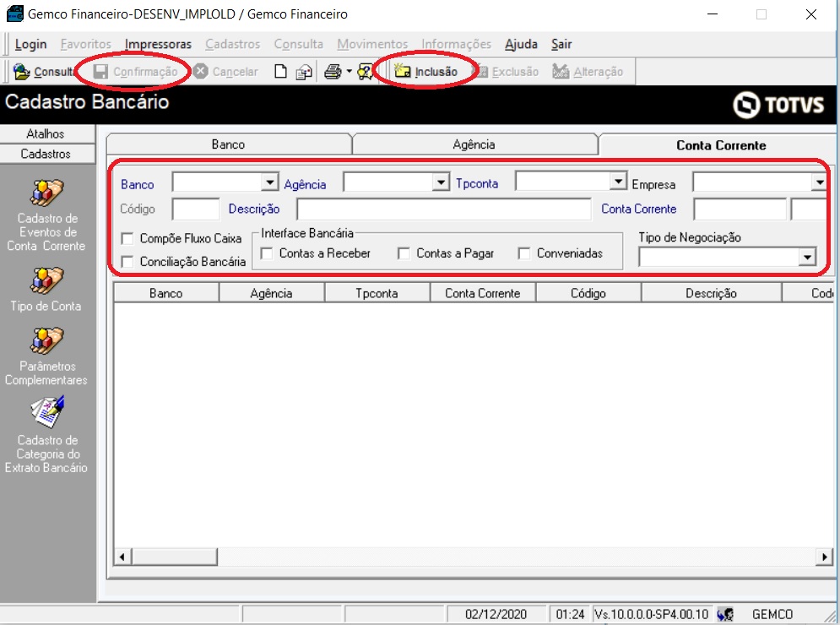Click the Código input field

[x=196, y=209]
